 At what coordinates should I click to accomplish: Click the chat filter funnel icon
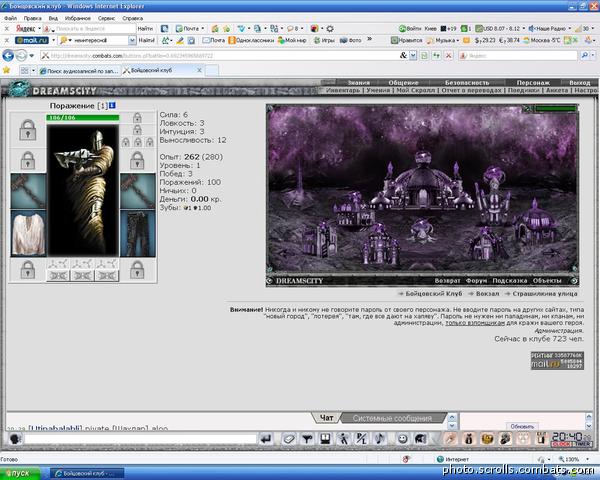click(307, 439)
